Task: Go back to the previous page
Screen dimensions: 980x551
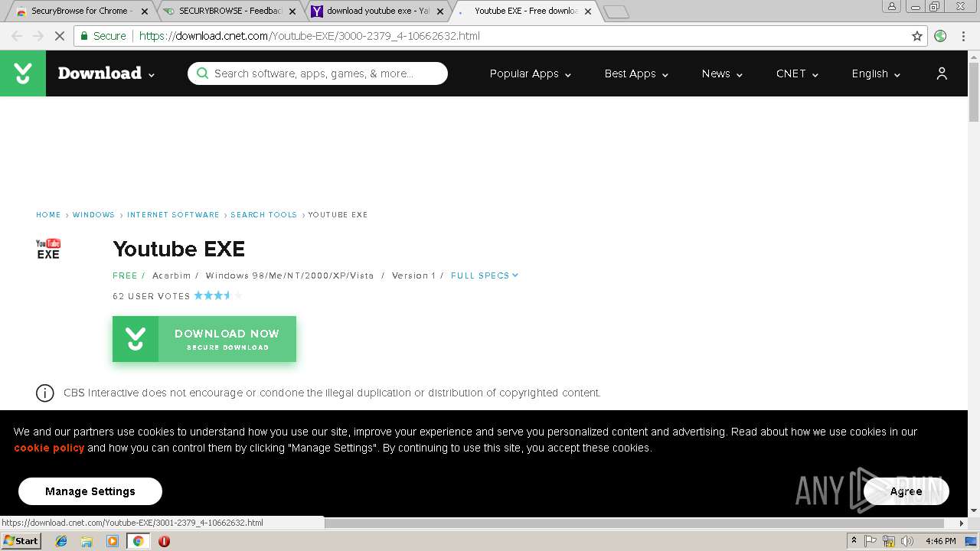Action: click(x=17, y=36)
